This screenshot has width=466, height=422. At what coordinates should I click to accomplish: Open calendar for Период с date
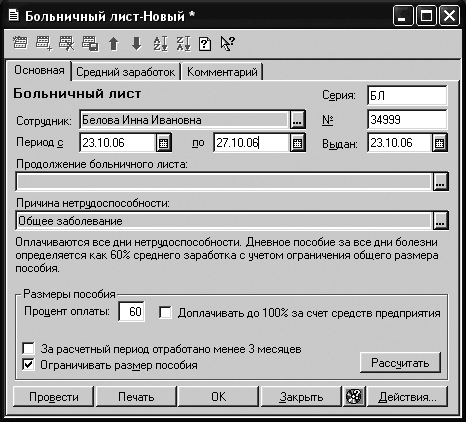(x=163, y=143)
